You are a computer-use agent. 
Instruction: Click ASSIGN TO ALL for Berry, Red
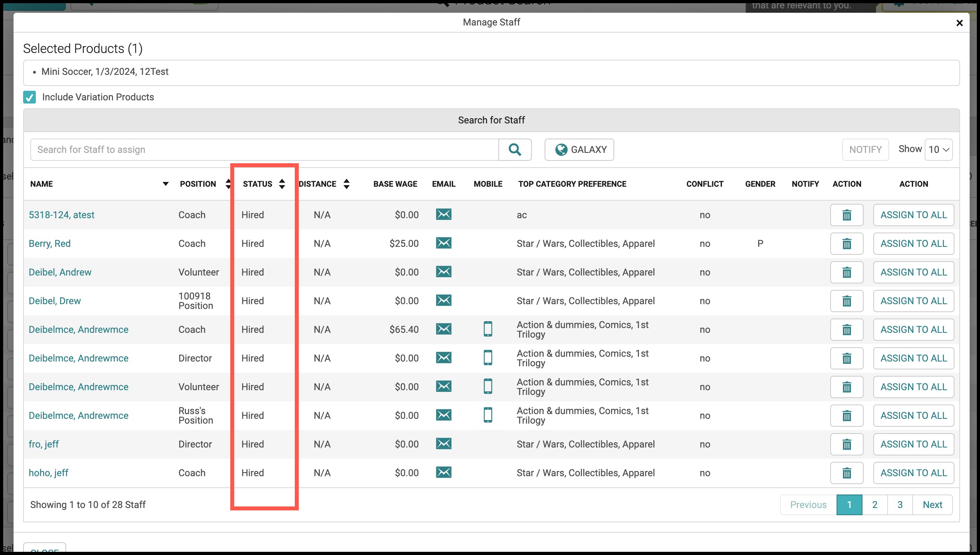coord(913,244)
